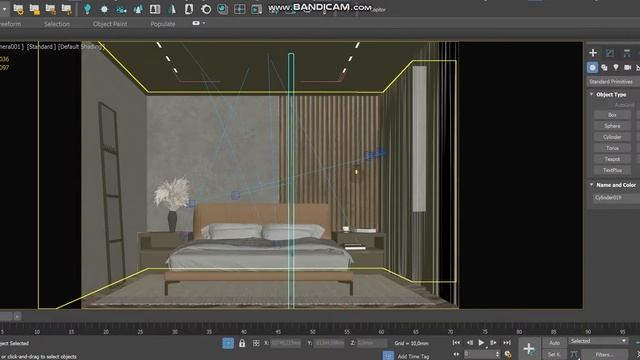Go to start frame button
640x360 pixels.
click(456, 342)
